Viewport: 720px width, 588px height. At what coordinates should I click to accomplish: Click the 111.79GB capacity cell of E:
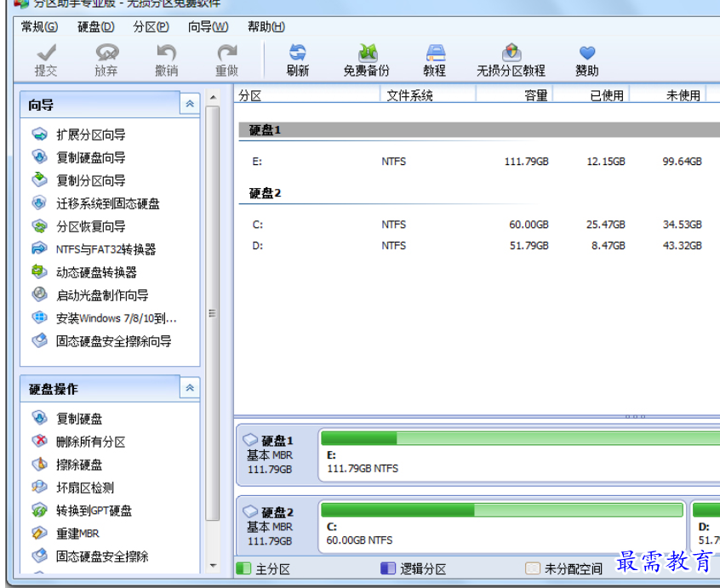[x=526, y=162]
